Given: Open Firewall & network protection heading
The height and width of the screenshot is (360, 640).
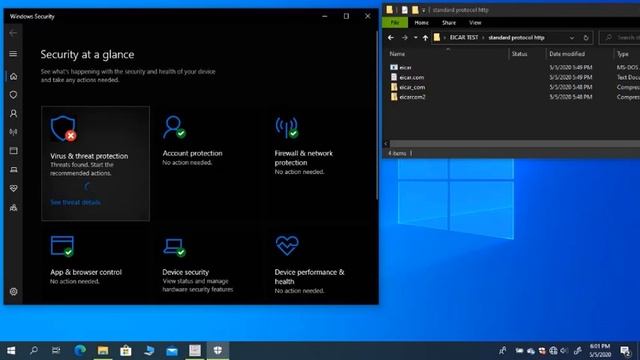Looking at the screenshot, I should [304, 158].
